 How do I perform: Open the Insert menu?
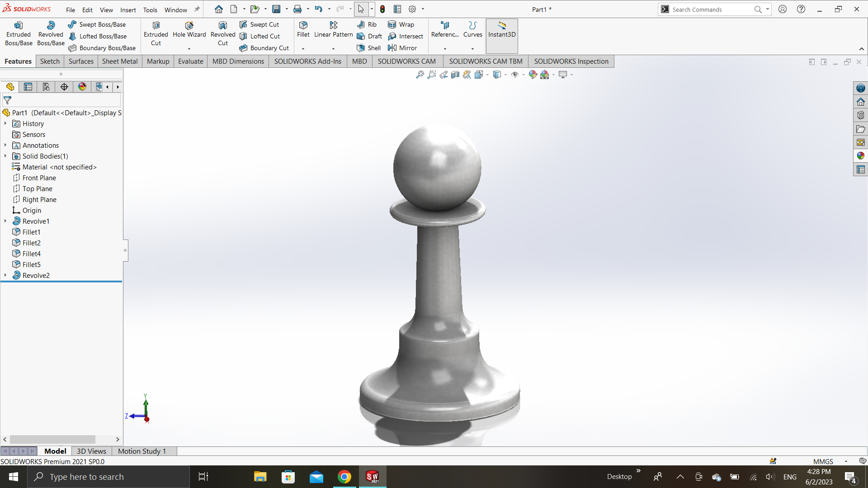[128, 10]
